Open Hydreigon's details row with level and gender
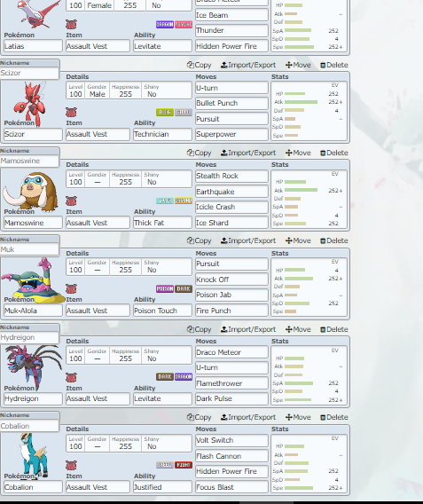 tap(129, 355)
